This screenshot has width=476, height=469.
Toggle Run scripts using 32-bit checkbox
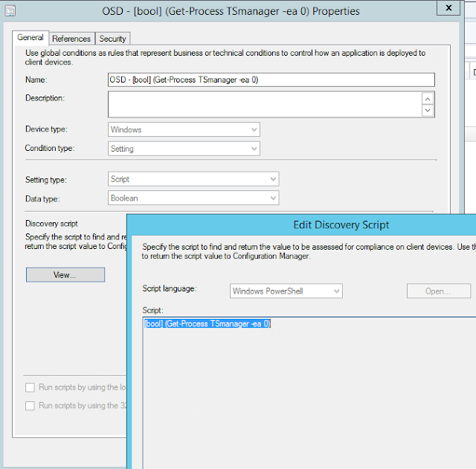tap(30, 406)
